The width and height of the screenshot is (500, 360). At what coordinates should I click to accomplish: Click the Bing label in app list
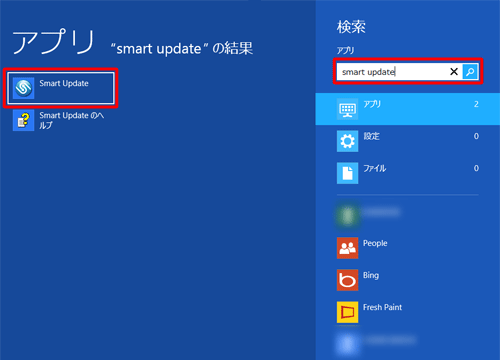371,275
